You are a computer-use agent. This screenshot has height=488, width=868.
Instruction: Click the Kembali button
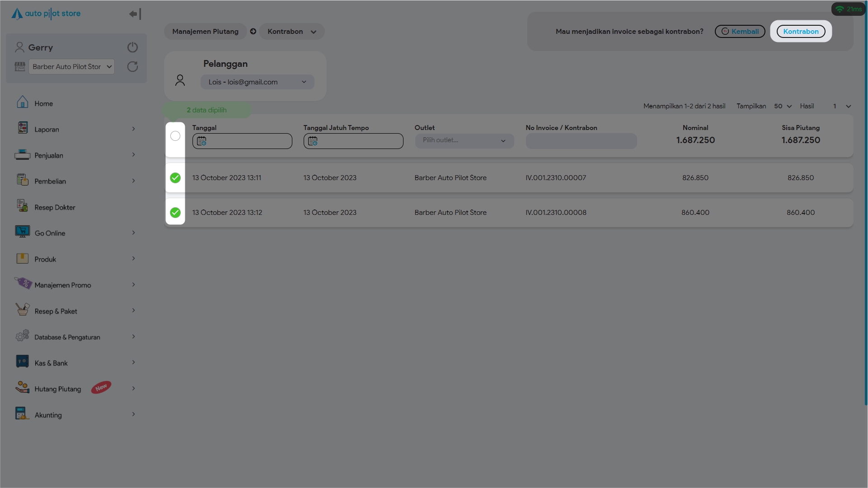click(x=740, y=32)
